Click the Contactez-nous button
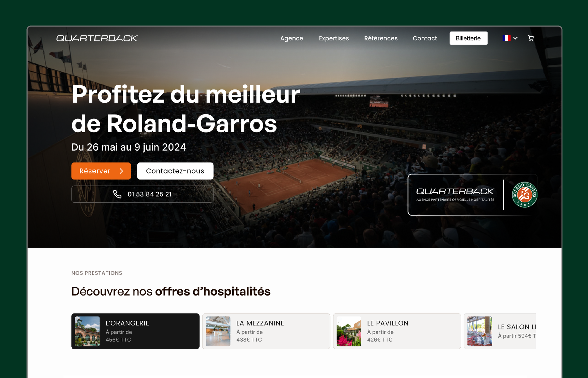This screenshot has width=588, height=378. (175, 171)
